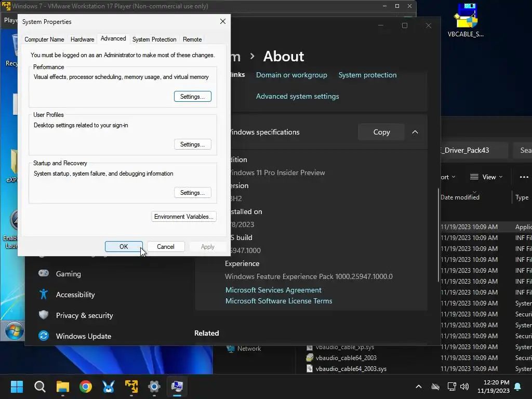Sort by Date modified column header
Viewport: 532px width, 399px height.
460,197
